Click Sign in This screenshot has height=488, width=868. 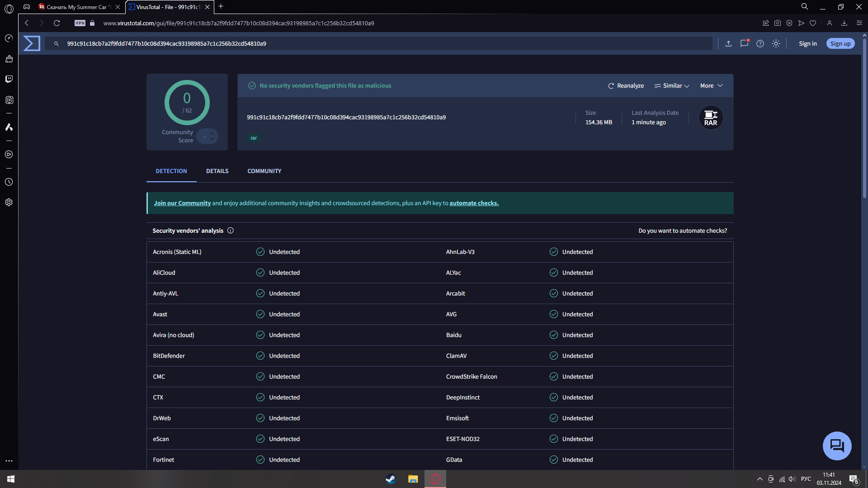coord(807,44)
